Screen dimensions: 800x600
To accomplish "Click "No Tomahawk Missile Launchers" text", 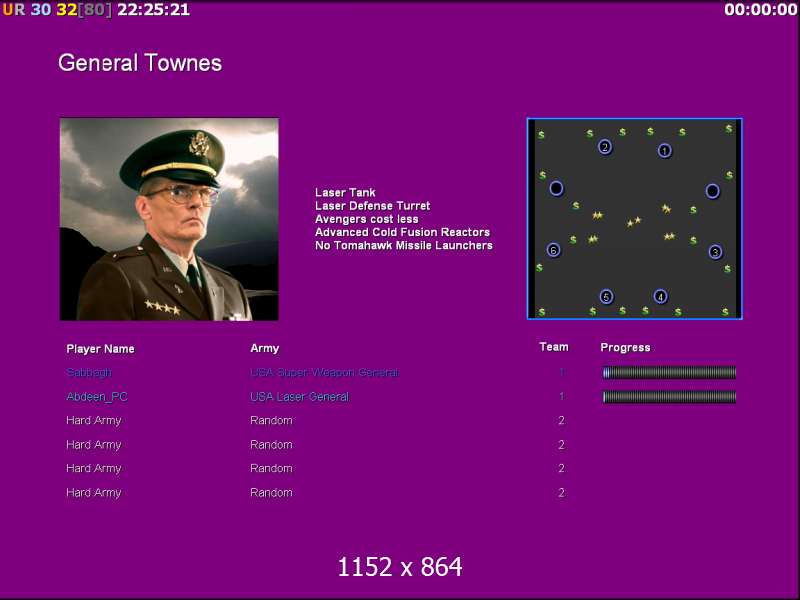I will 404,245.
